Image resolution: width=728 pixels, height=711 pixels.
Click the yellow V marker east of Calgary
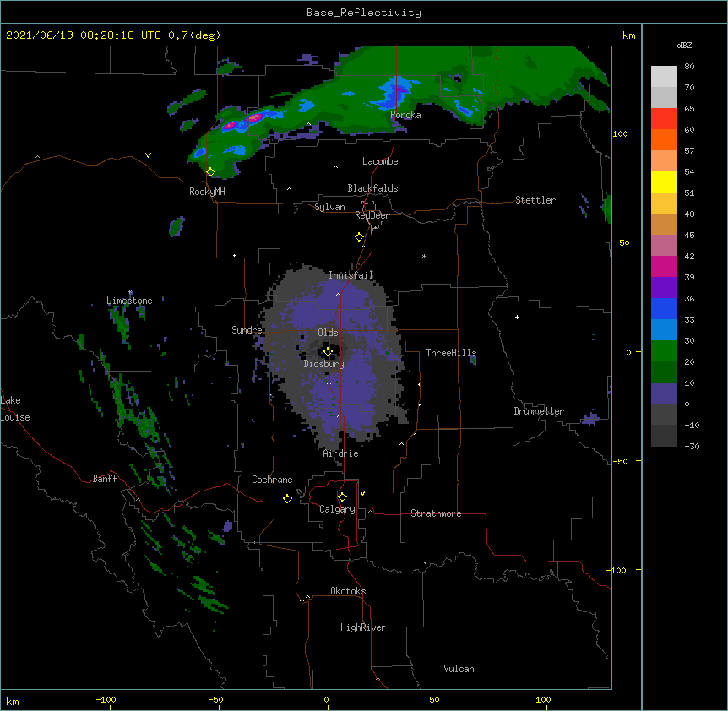[362, 493]
